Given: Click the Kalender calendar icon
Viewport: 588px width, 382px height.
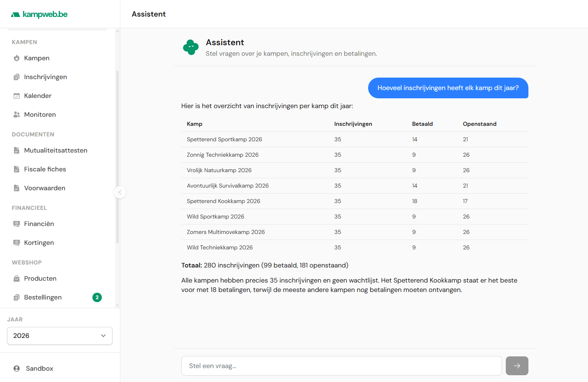Looking at the screenshot, I should point(17,96).
